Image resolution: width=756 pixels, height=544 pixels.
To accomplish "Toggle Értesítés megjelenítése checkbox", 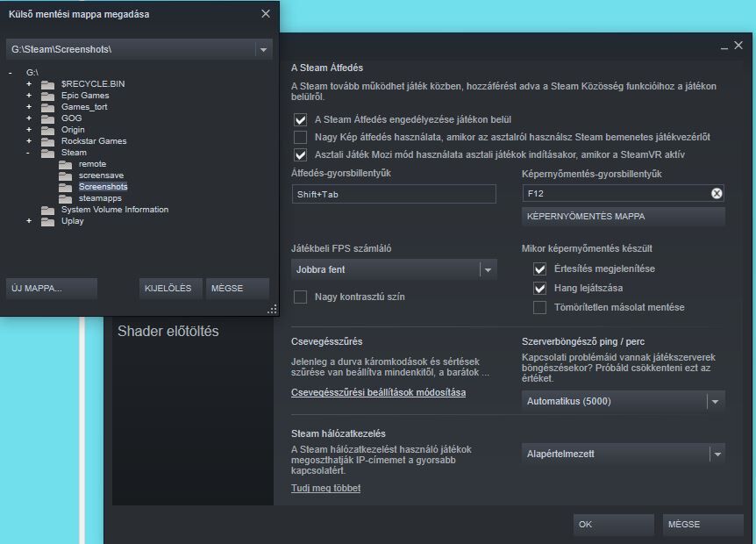I will (x=539, y=268).
